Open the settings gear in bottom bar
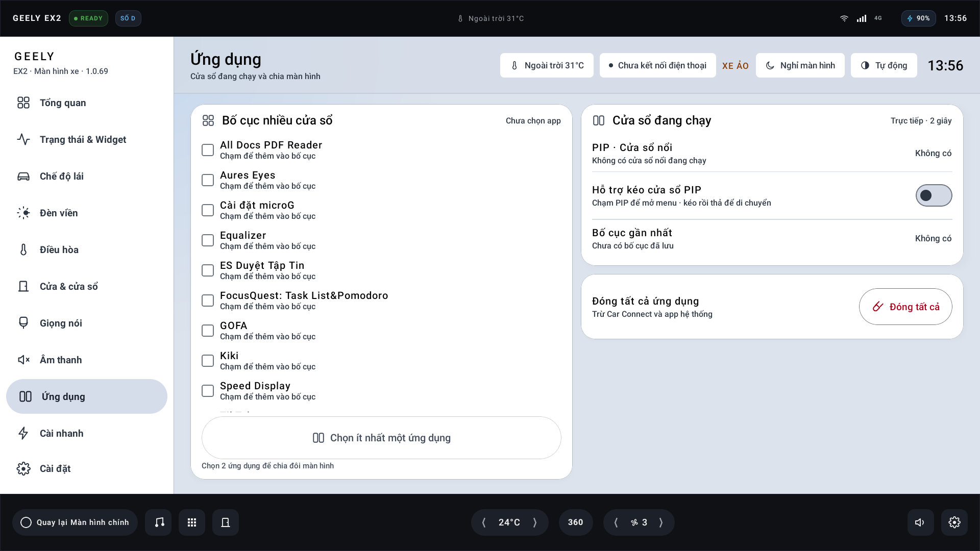Viewport: 980px width, 551px height. [954, 522]
